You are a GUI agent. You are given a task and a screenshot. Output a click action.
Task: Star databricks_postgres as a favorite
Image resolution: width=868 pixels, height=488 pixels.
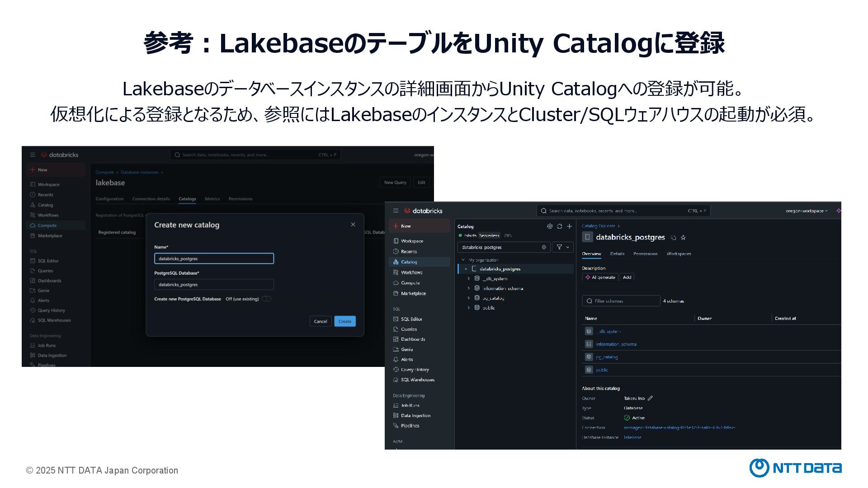click(x=683, y=238)
